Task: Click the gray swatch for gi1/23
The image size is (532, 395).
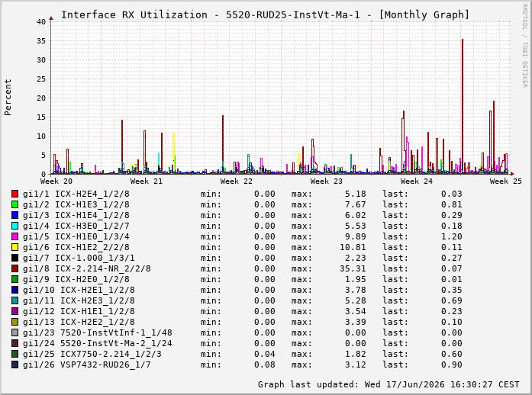Action: coord(15,332)
